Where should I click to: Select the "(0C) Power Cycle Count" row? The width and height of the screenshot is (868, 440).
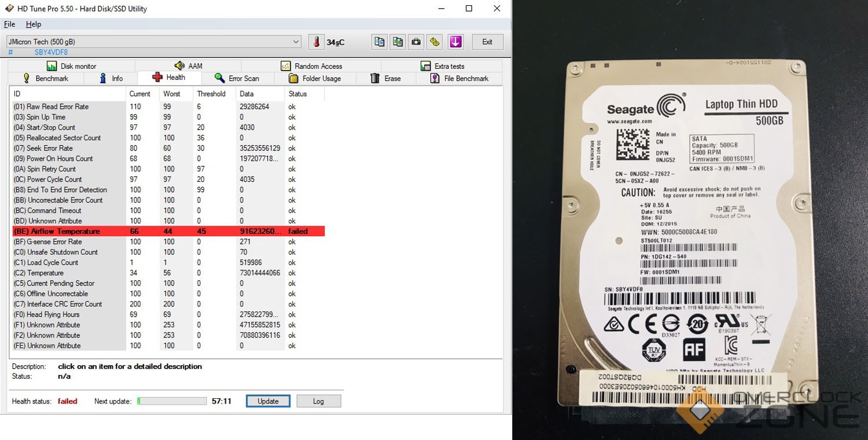coord(168,179)
